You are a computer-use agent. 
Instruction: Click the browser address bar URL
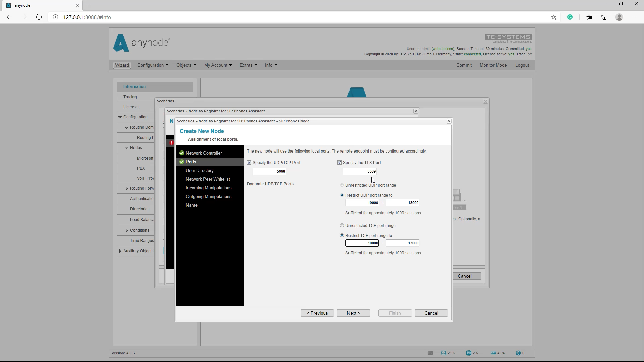click(x=87, y=17)
